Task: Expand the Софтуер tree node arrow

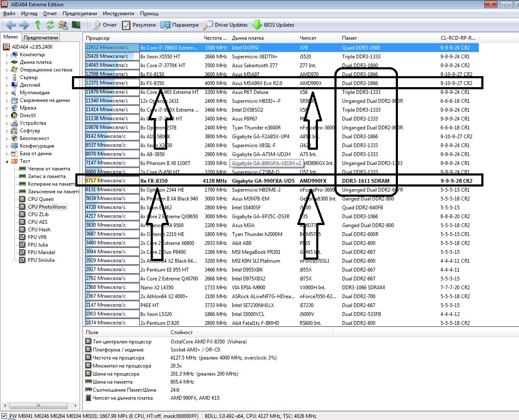Action: tap(7, 131)
